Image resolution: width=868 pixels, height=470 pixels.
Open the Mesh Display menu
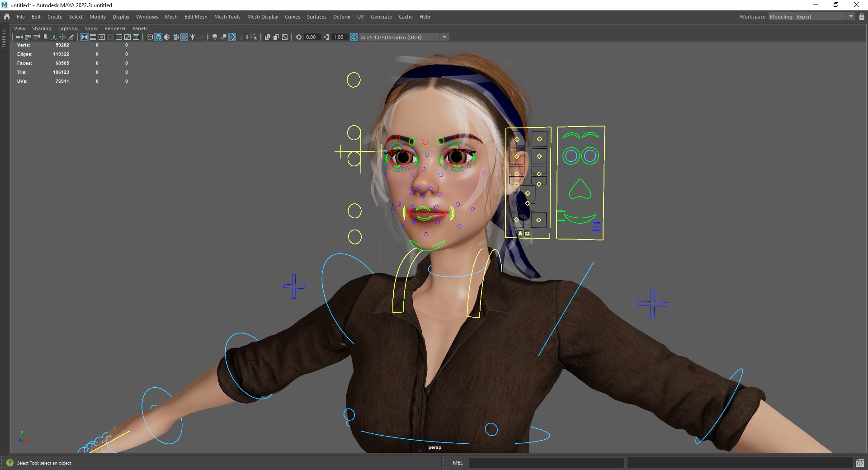tap(262, 17)
